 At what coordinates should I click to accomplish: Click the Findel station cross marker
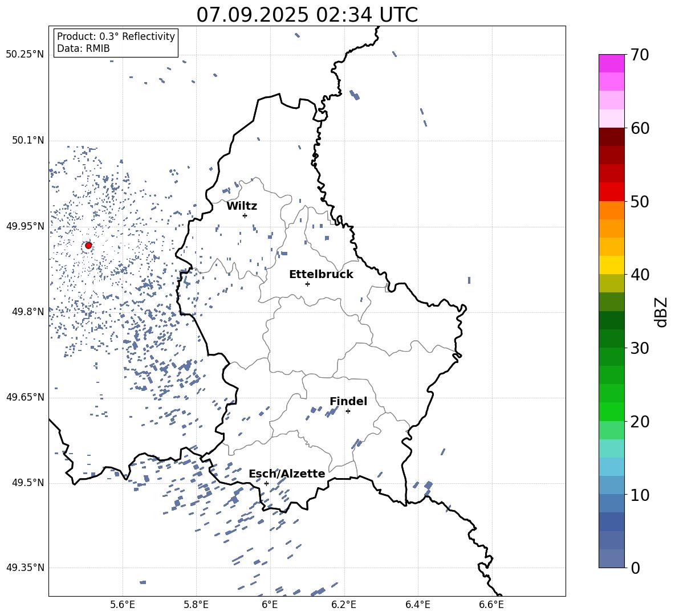348,411
